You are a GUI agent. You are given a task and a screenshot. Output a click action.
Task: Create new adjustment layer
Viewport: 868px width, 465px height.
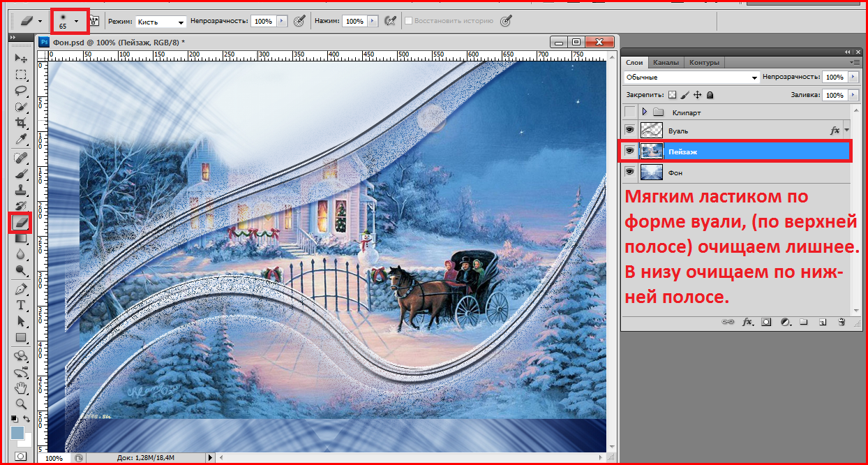(x=785, y=322)
